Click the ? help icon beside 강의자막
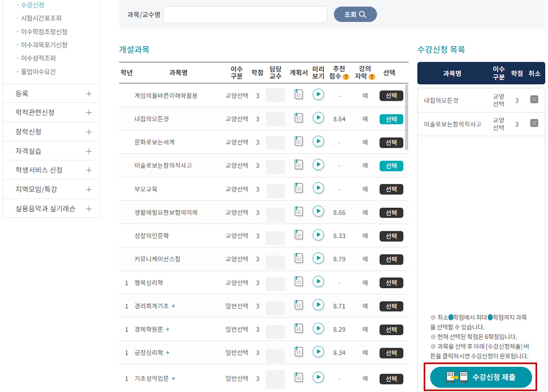The width and height of the screenshot is (548, 392). [372, 77]
